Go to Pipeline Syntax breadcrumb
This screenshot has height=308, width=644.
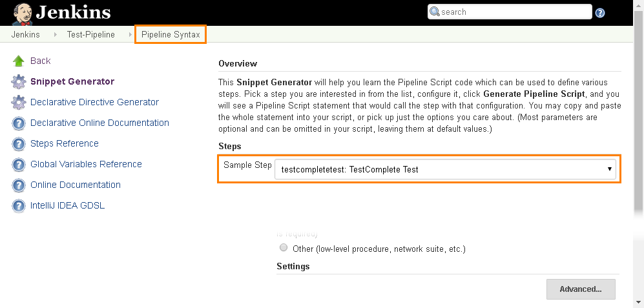171,35
